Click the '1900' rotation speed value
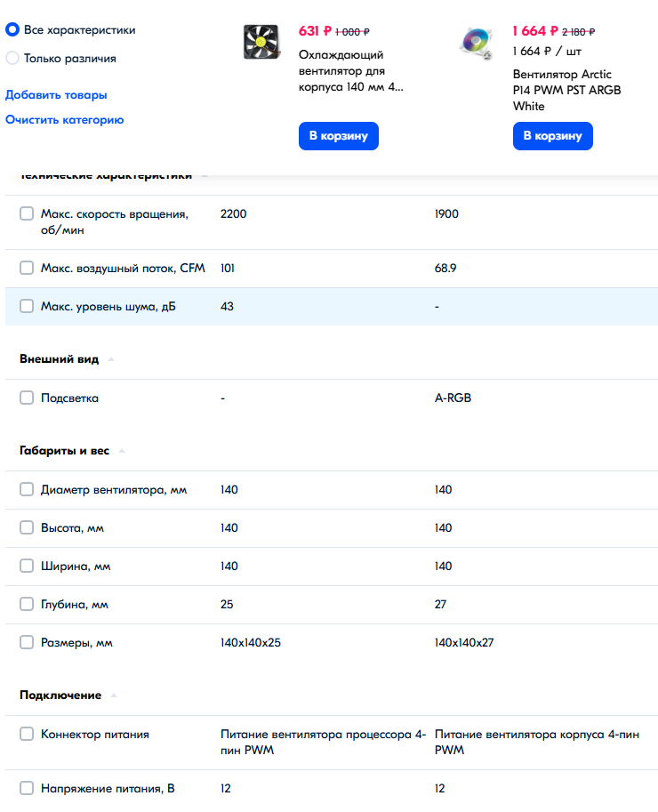658x812 pixels. [446, 213]
